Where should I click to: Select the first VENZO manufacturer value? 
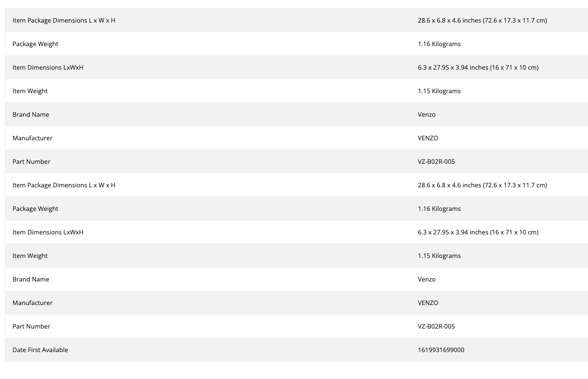(428, 138)
